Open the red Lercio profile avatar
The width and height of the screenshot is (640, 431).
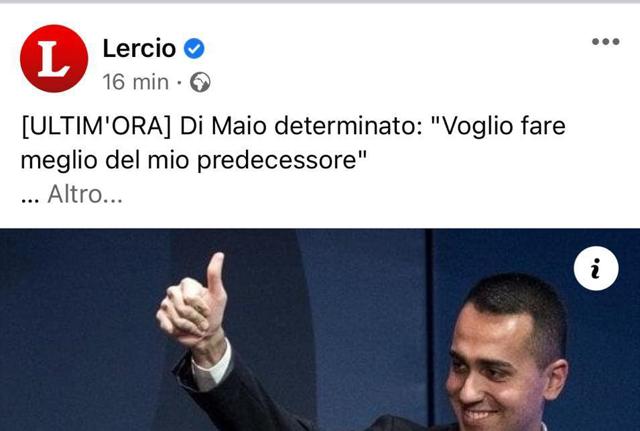pyautogui.click(x=54, y=58)
